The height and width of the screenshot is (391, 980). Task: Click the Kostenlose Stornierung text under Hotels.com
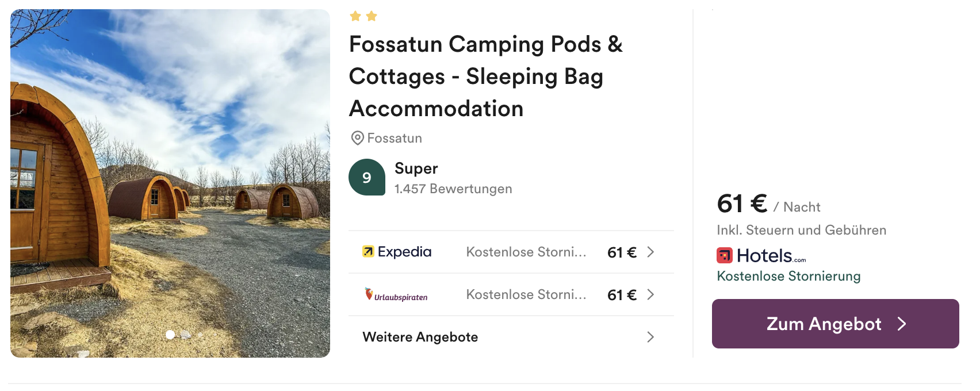(788, 276)
